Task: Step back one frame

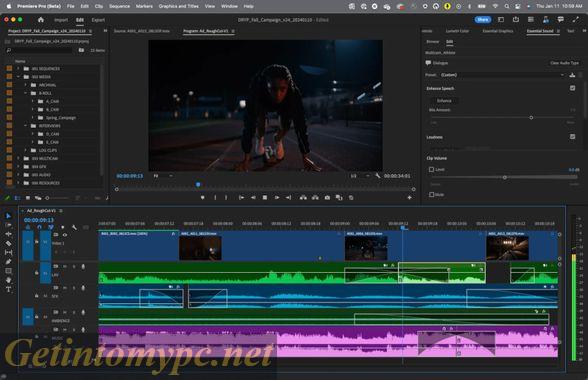Action: [x=253, y=197]
